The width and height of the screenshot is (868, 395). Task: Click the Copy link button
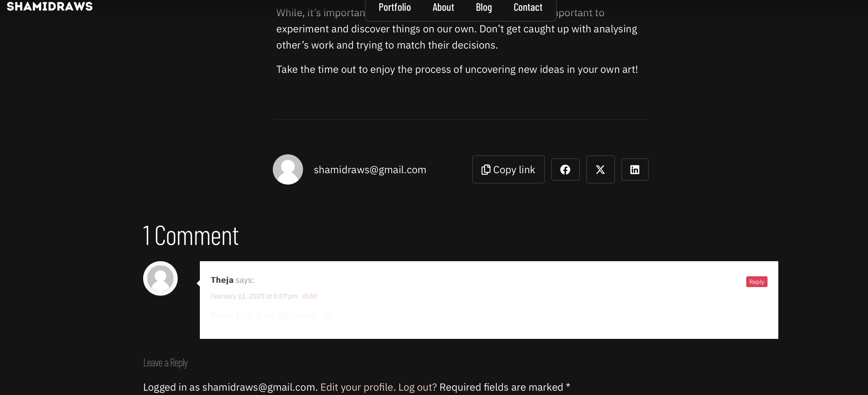tap(508, 169)
